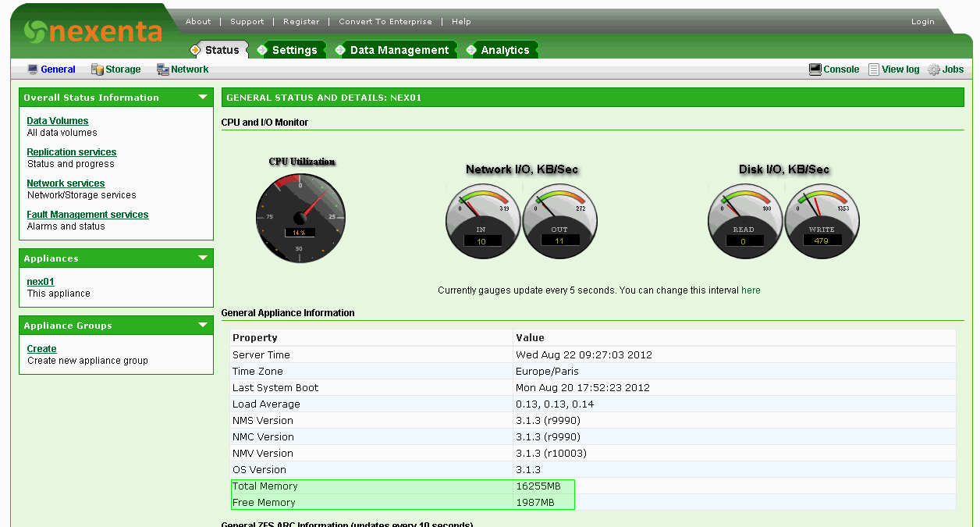Click the Disk READ gauge
The width and height of the screenshot is (980, 527).
pos(744,221)
